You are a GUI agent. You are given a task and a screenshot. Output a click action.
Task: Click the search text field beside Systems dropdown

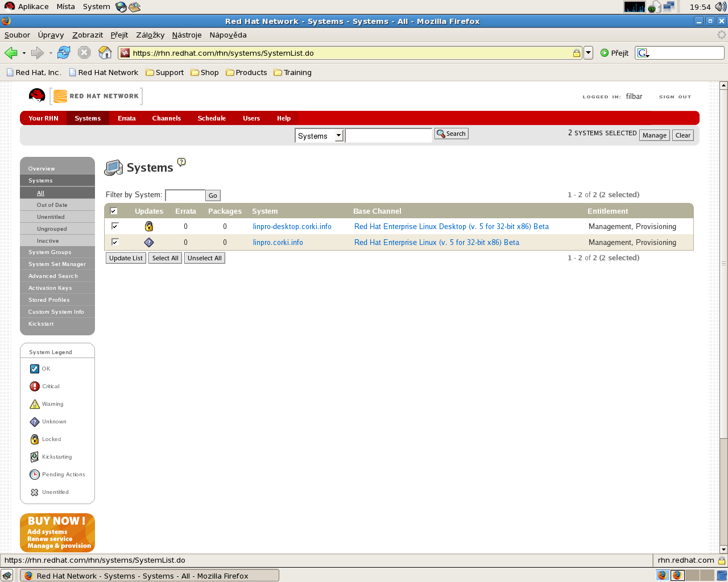[388, 136]
